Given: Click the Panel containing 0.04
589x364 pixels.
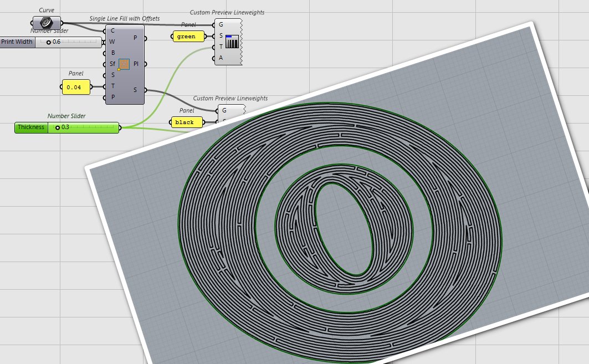Looking at the screenshot, I should click(x=76, y=87).
